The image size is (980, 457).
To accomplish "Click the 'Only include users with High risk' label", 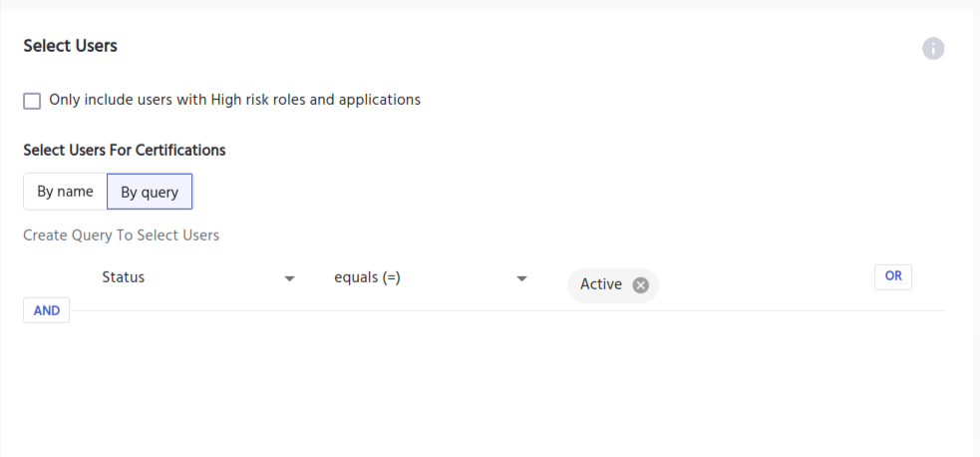I will pyautogui.click(x=234, y=100).
